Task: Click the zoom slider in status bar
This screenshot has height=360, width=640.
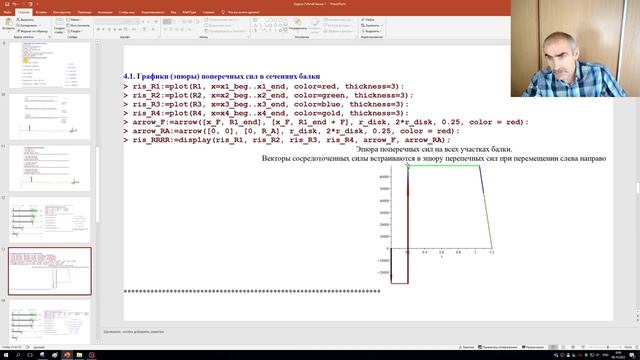Action: click(x=608, y=347)
